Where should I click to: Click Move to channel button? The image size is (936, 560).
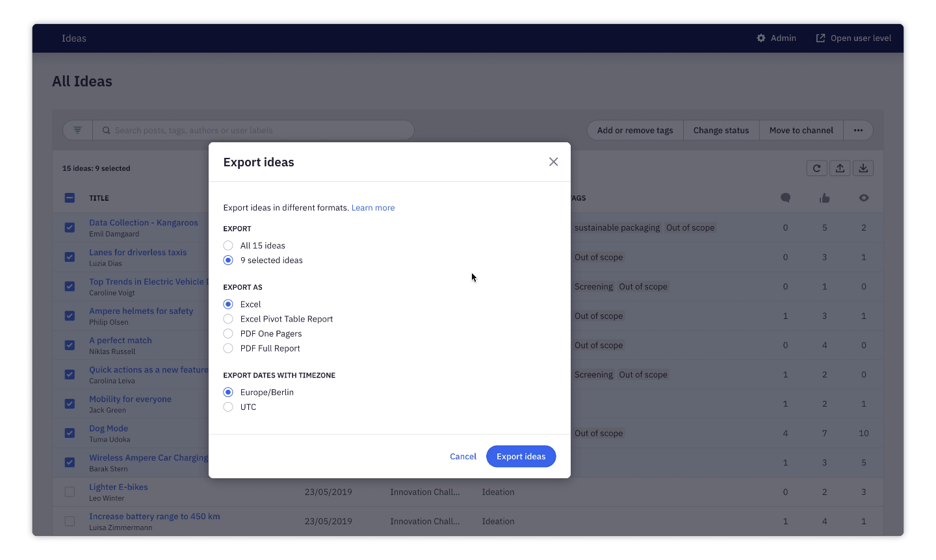pos(801,131)
